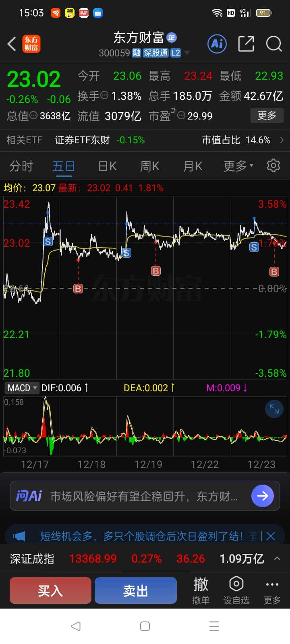Switch to the 月K tab
Screen dimensions: 290x644
click(x=193, y=166)
